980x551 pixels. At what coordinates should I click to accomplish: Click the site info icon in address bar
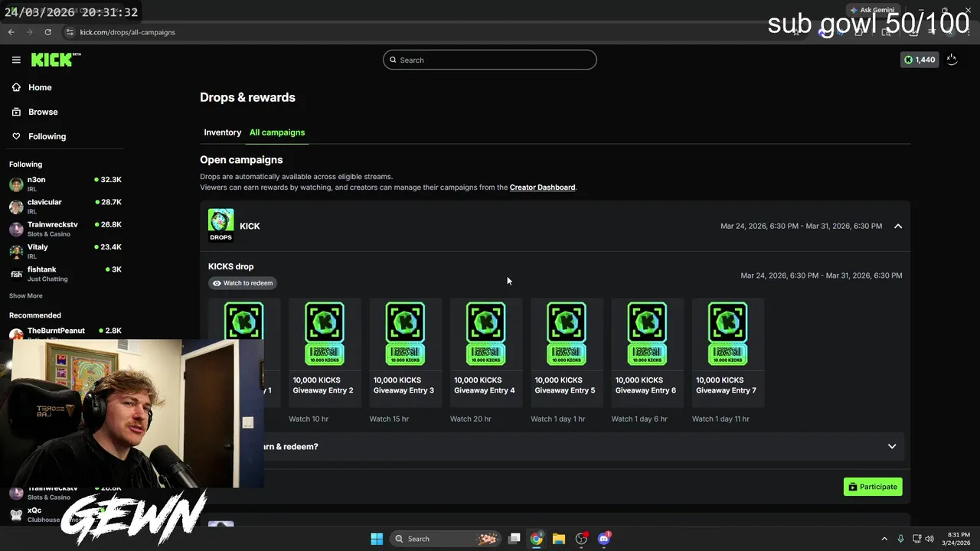(x=70, y=32)
